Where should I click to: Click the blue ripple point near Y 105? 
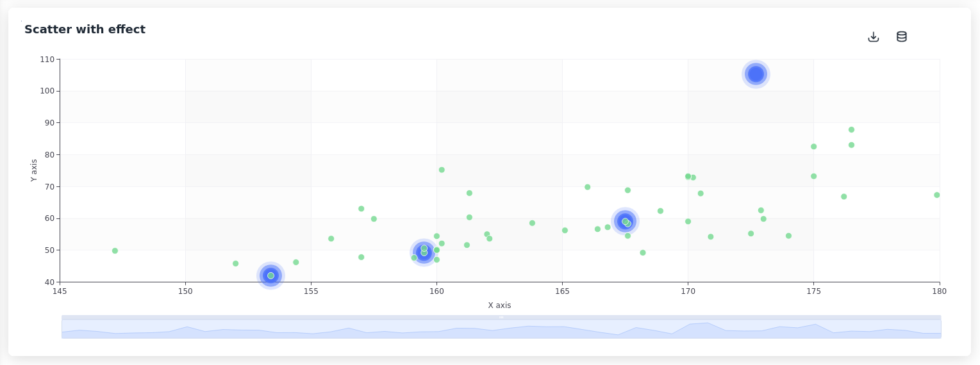[756, 74]
